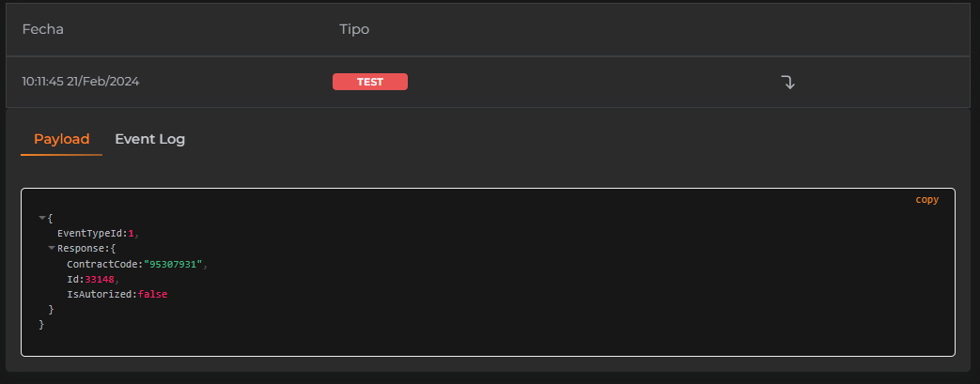Click the 33148 Id value
Screen dimensions: 980x384
pyautogui.click(x=99, y=279)
